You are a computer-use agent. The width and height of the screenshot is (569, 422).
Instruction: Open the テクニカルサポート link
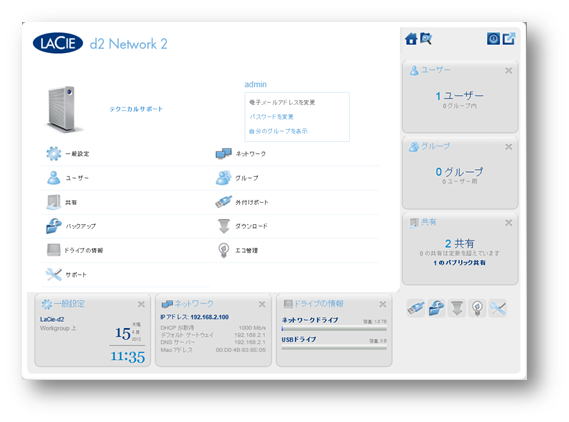[136, 109]
